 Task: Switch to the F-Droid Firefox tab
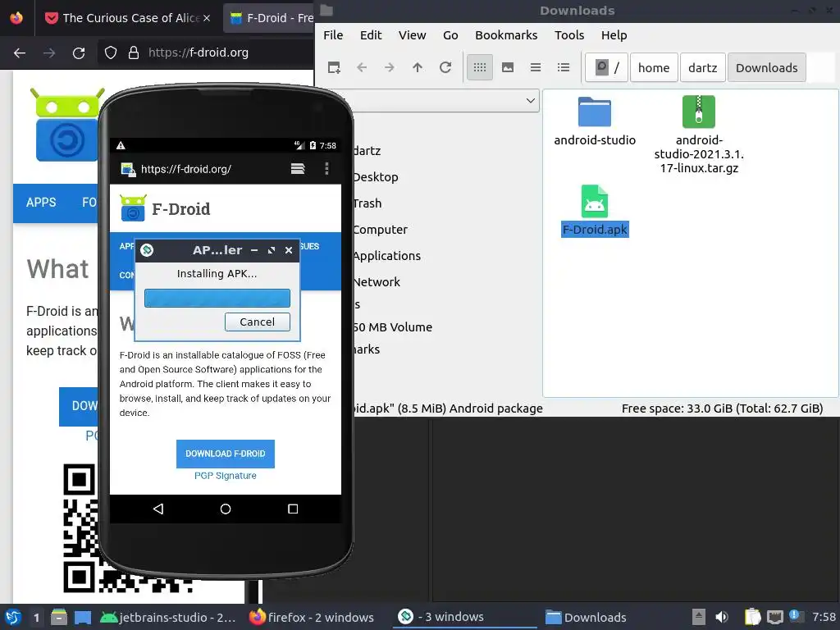[x=271, y=18]
